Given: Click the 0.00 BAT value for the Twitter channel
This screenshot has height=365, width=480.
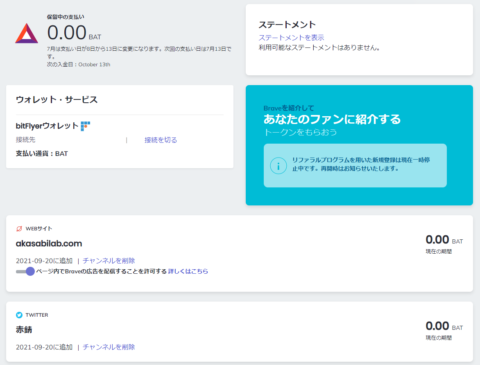Looking at the screenshot, I should (x=444, y=326).
